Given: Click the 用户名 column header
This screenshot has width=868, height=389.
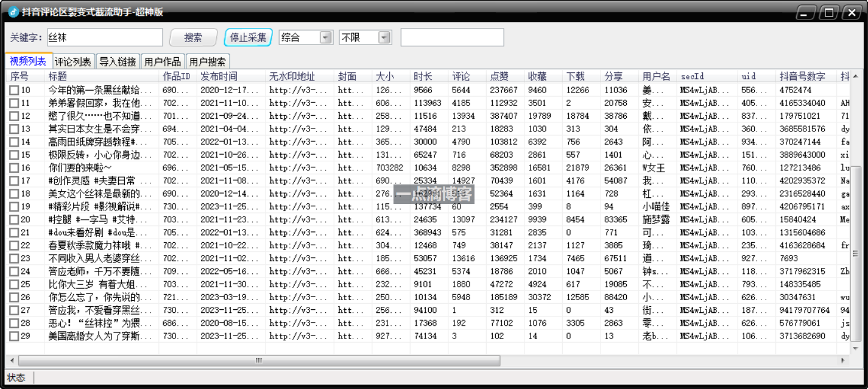Looking at the screenshot, I should point(658,76).
